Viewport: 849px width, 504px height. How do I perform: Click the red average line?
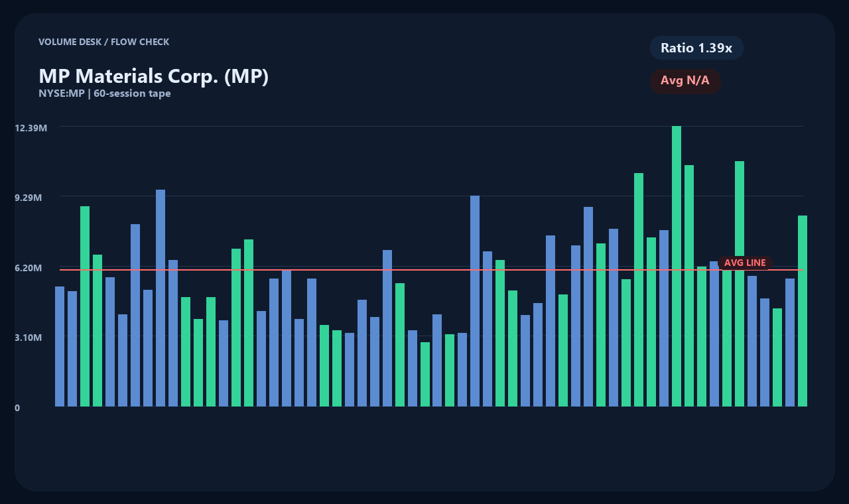431,270
